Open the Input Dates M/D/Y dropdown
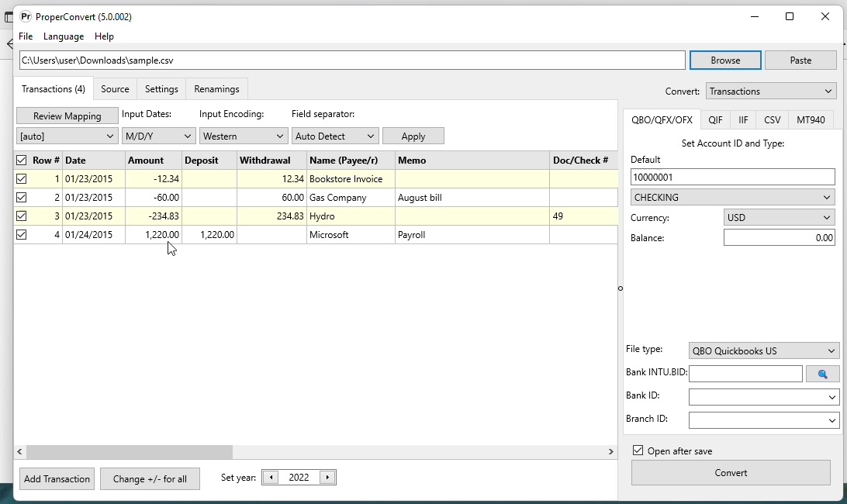Screen dimensions: 847x504 [158, 136]
